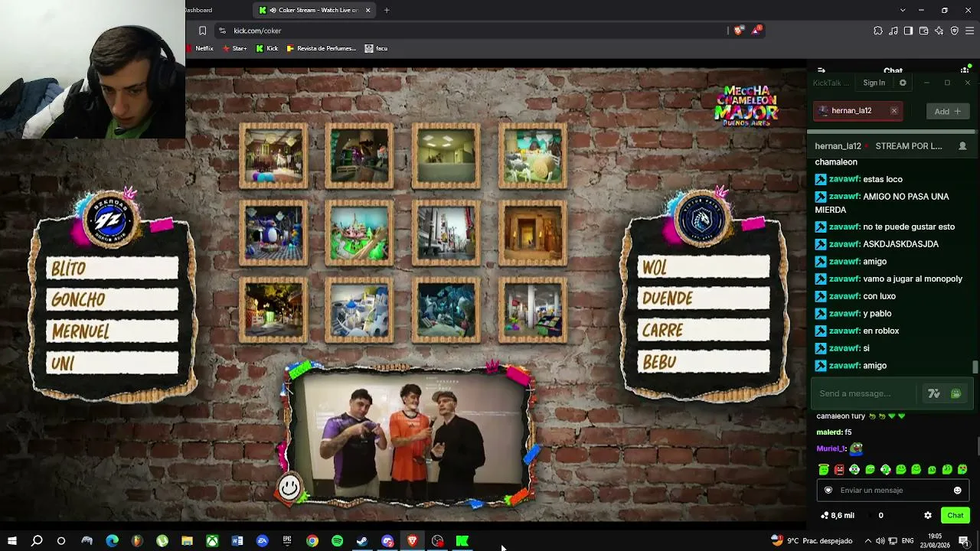Open the emoji picker in Kick chat

pyautogui.click(x=957, y=491)
